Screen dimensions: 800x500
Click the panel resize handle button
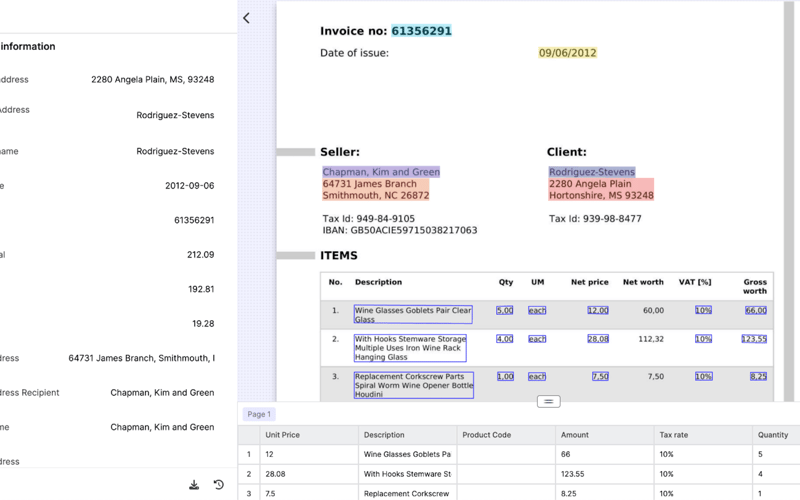coord(548,402)
